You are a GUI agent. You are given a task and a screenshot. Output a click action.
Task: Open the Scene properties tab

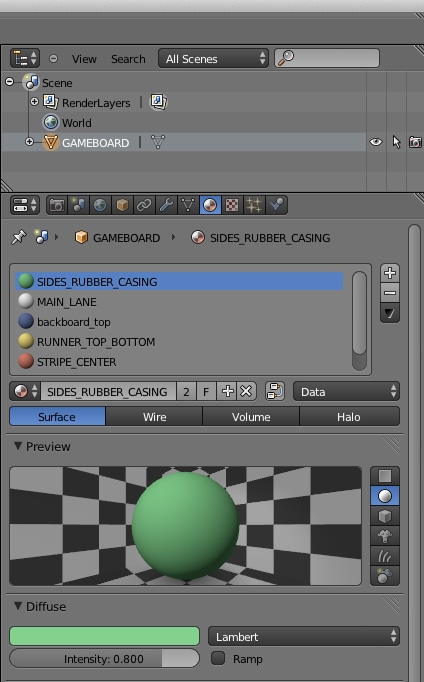tap(79, 205)
